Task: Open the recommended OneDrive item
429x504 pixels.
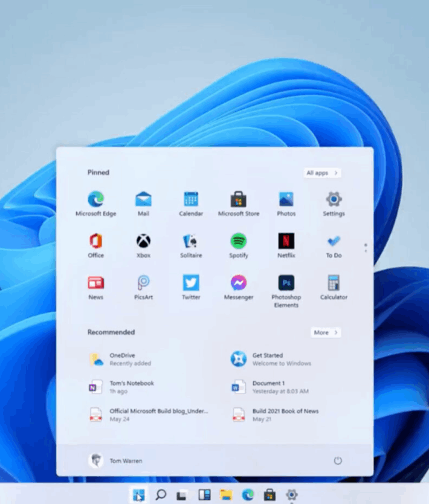Action: [120, 360]
